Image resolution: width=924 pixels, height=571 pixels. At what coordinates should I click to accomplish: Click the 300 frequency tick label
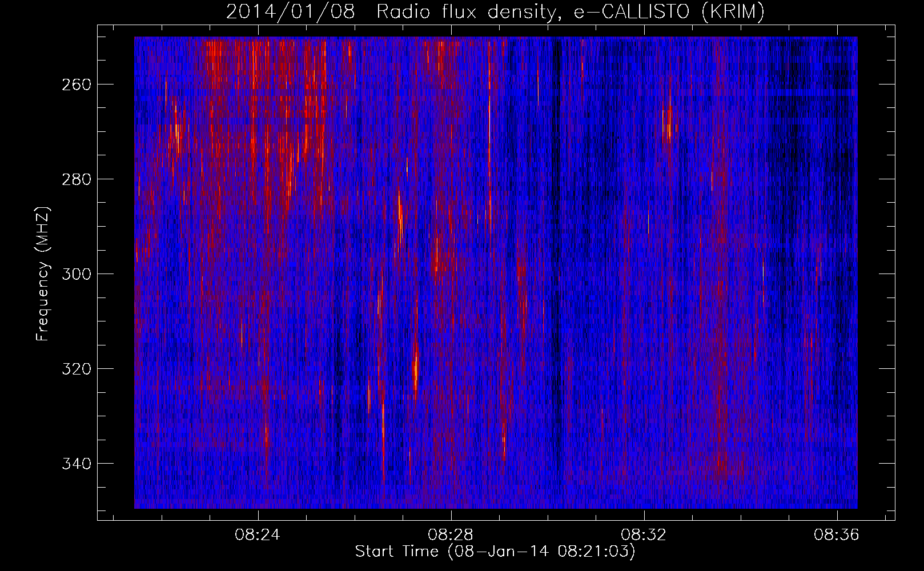coord(76,274)
